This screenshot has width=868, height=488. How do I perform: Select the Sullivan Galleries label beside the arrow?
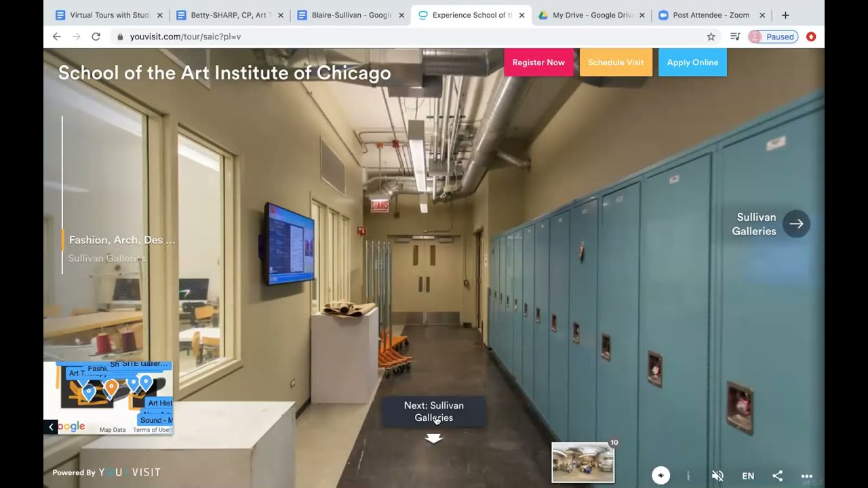pos(754,224)
